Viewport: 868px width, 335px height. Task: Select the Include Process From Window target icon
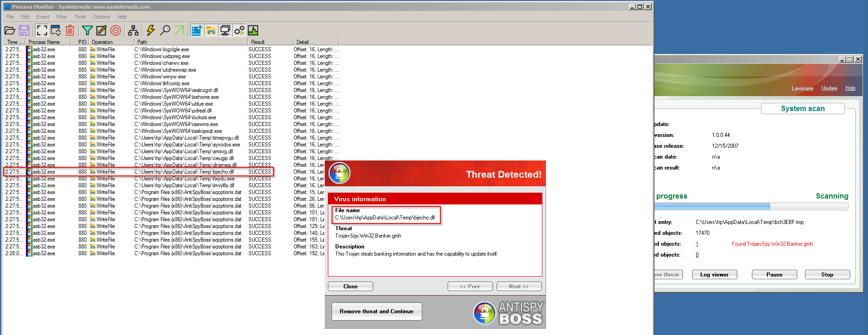(116, 30)
